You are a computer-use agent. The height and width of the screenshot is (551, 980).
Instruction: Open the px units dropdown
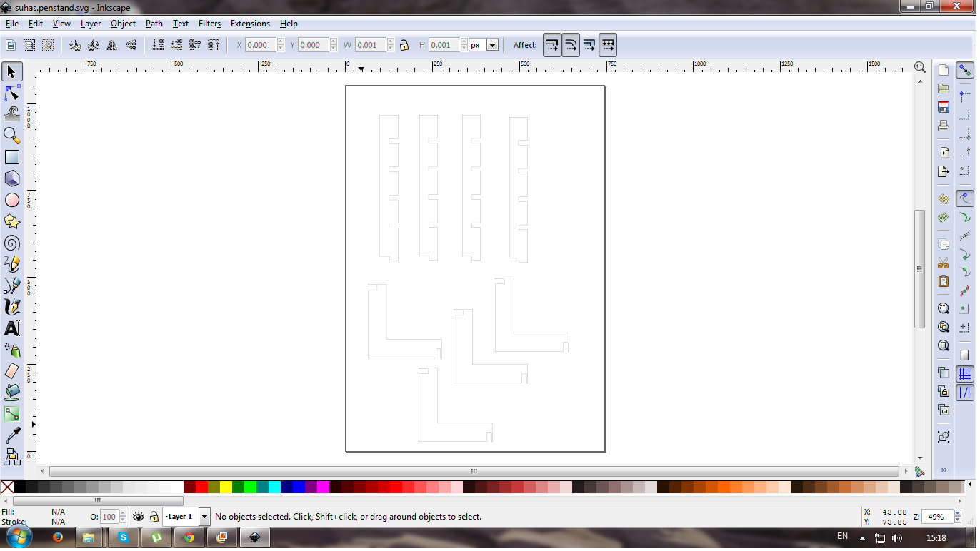pyautogui.click(x=492, y=45)
